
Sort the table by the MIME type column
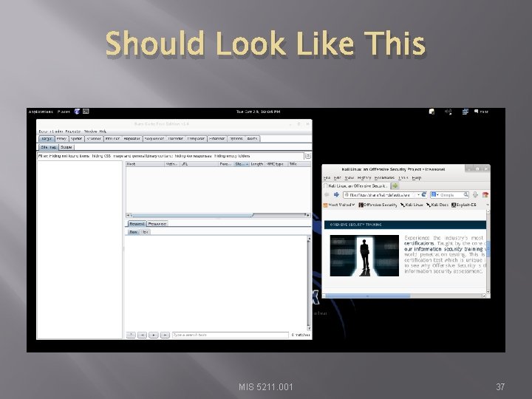(276, 164)
